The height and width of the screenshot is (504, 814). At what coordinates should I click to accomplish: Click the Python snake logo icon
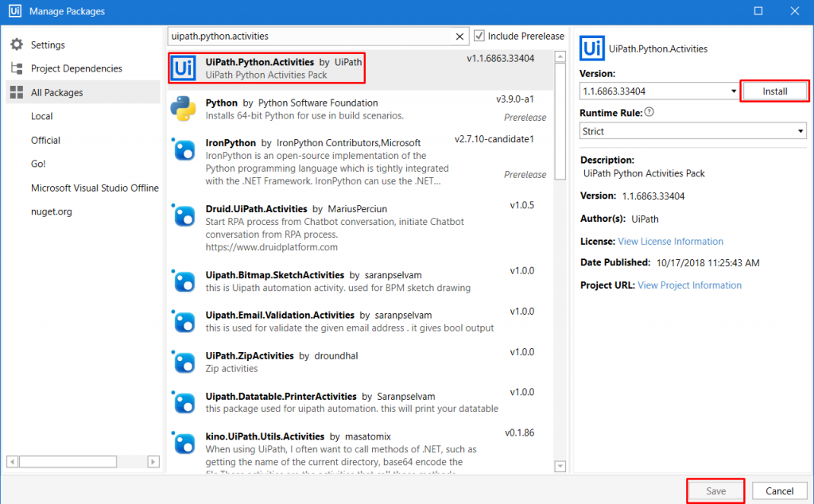(x=184, y=108)
